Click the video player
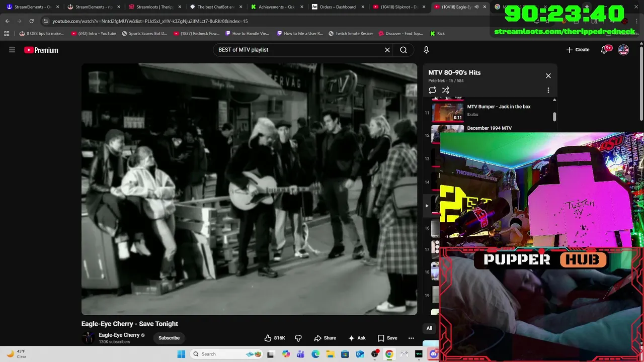Viewport: 644px width, 362px height. tap(249, 189)
